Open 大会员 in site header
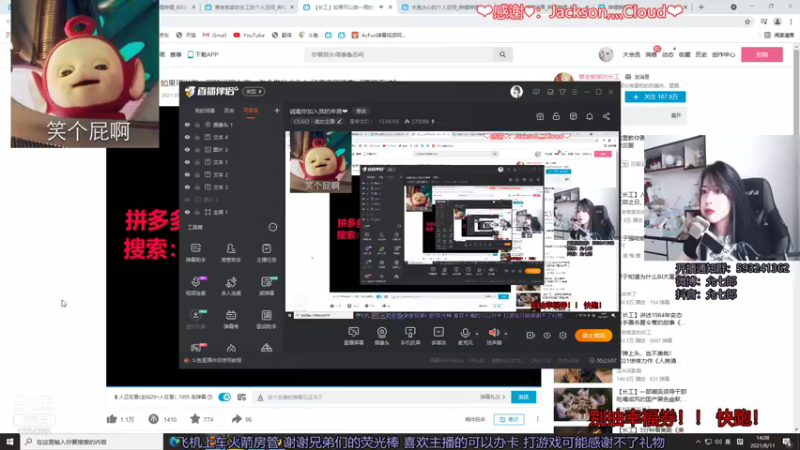This screenshot has height=450, width=800. tap(631, 55)
